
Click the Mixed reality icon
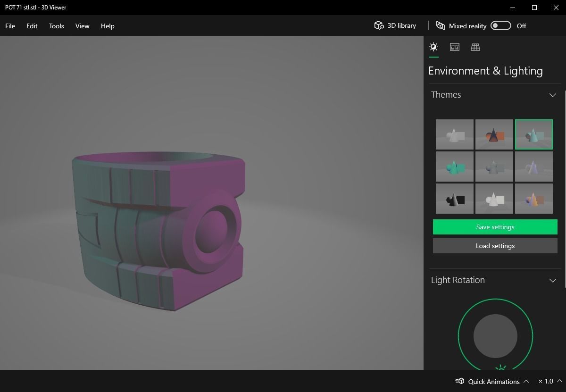[x=441, y=25]
